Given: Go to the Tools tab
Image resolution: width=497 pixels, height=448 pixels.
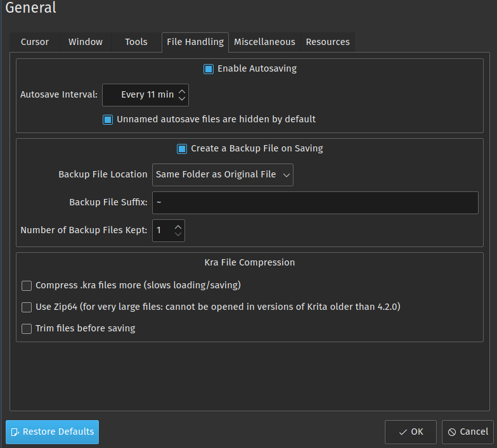Looking at the screenshot, I should pyautogui.click(x=136, y=42).
